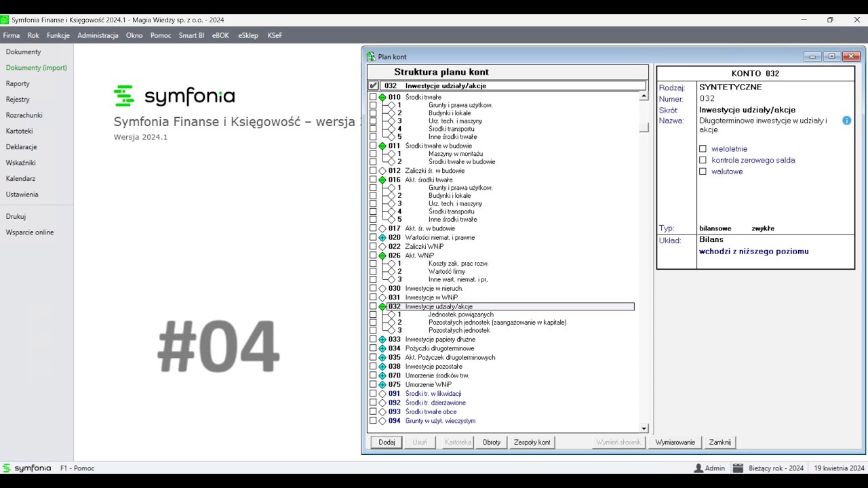
Task: Click the blue info icon beside Nazwa
Action: point(847,121)
